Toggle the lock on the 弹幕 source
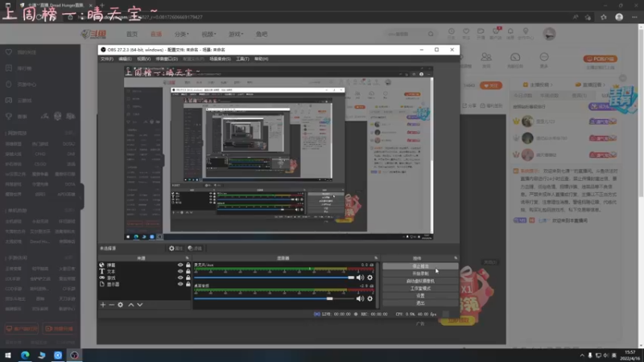Viewport: 644px width, 362px height. [188, 265]
